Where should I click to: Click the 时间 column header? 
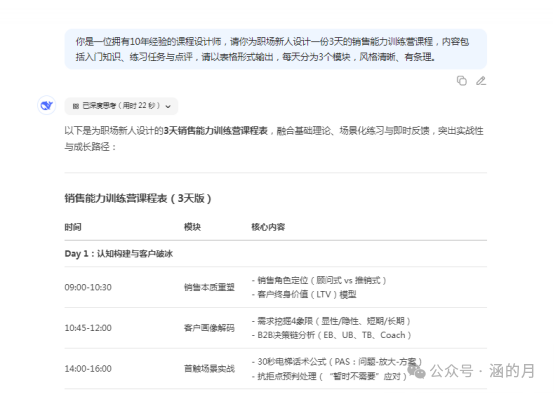(x=73, y=227)
